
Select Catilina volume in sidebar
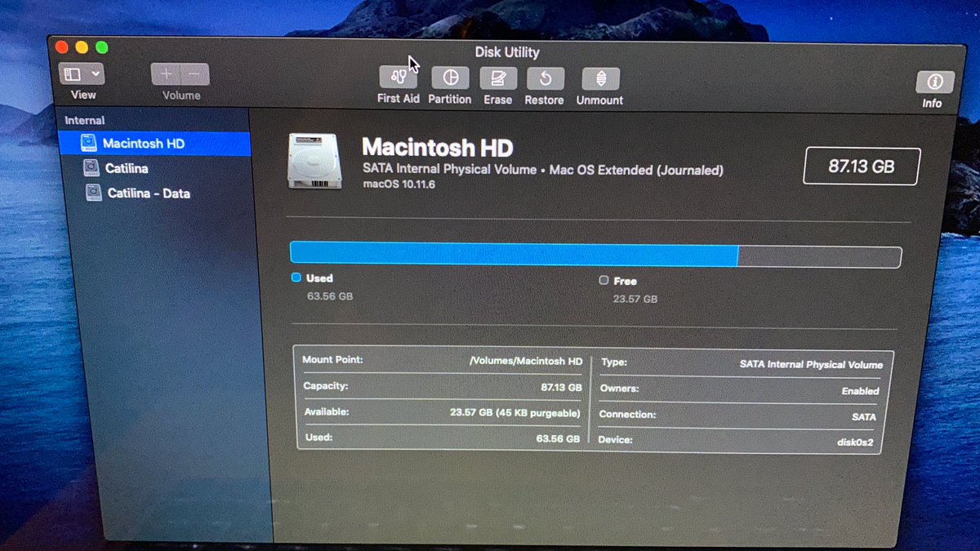point(127,168)
